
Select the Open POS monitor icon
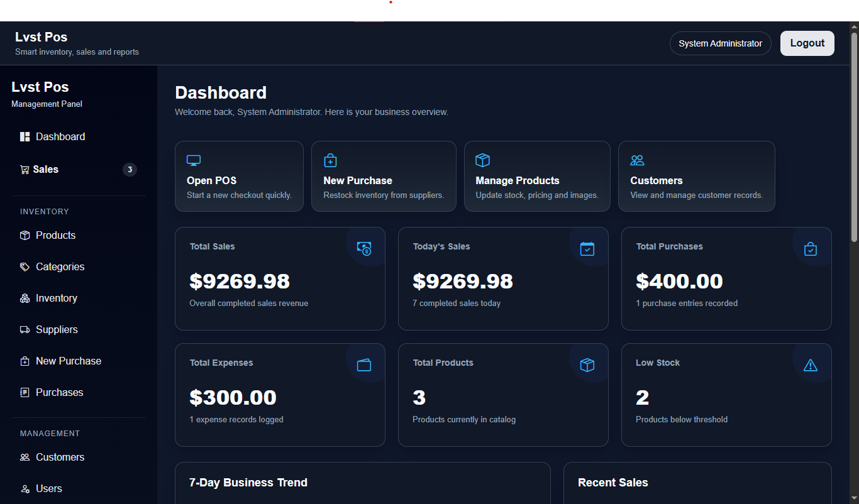pos(193,160)
